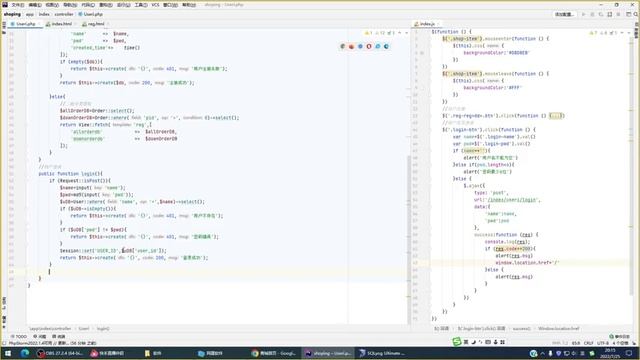Open the Terminal tool window
640x360 pixels.
tap(59, 337)
